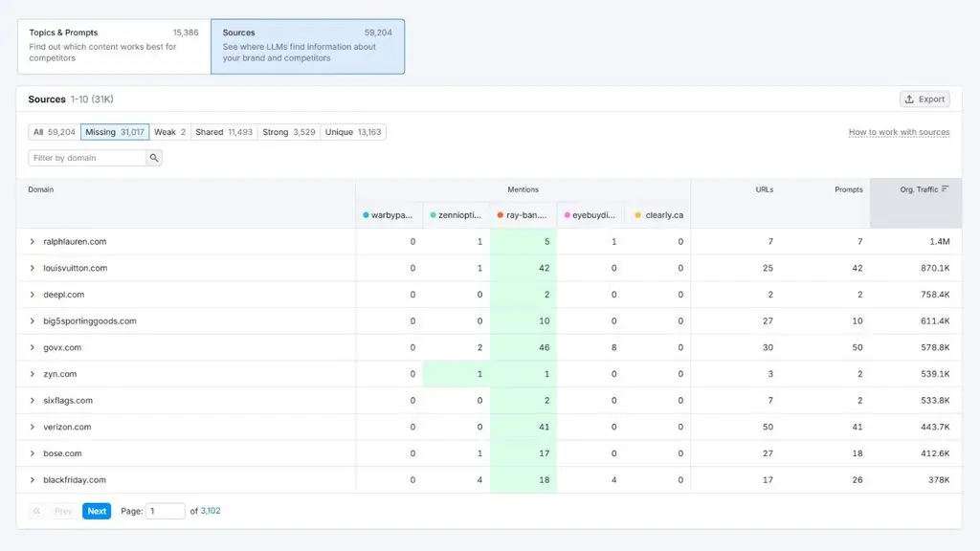This screenshot has height=551, width=980.
Task: Expand the louisvuitton.com row
Action: [x=33, y=268]
